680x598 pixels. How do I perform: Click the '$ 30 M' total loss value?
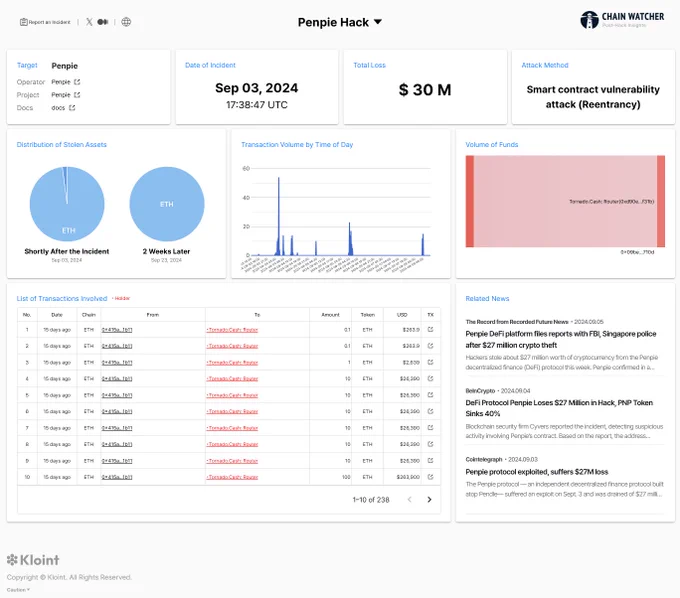(425, 90)
